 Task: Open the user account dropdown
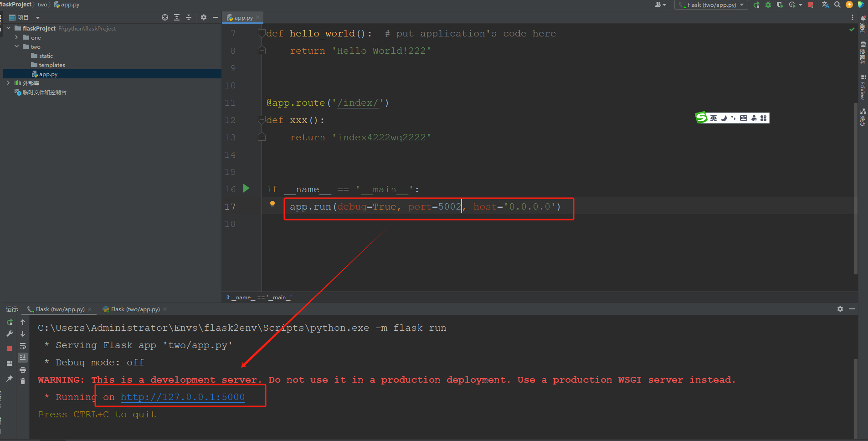point(660,5)
